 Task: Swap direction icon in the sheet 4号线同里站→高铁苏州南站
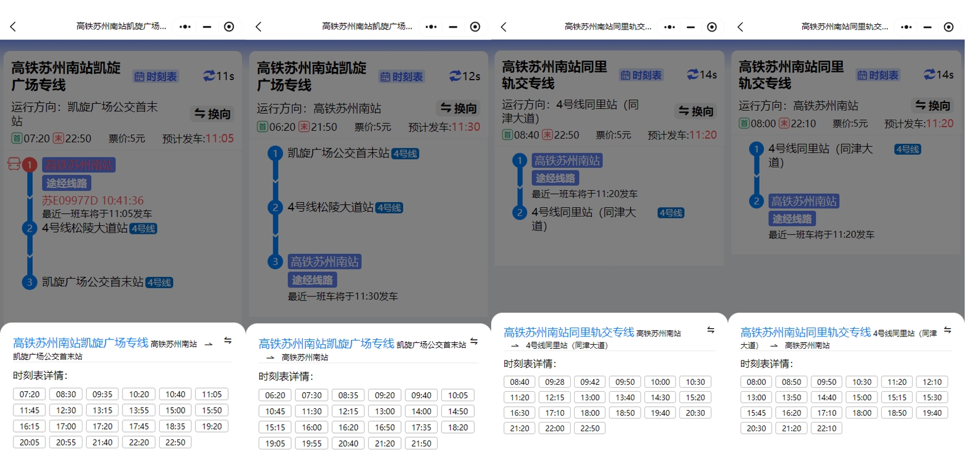coord(948,330)
